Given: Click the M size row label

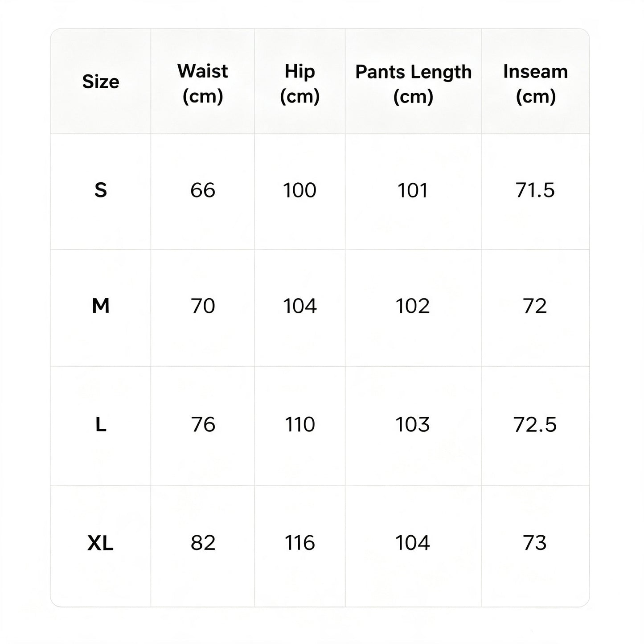Looking at the screenshot, I should click(x=101, y=306).
